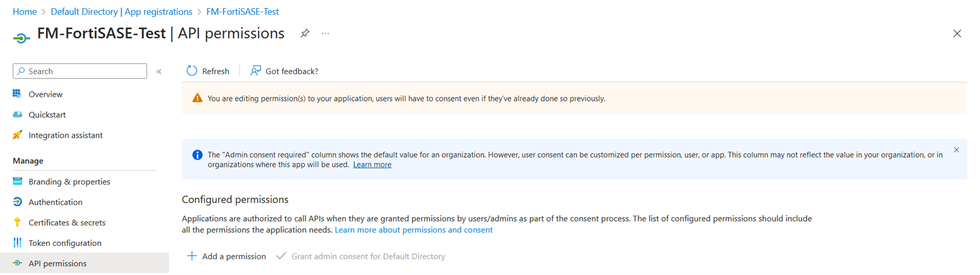Viewport: 980px width, 275px height.
Task: Open the more options ellipsis menu
Action: coord(326,33)
